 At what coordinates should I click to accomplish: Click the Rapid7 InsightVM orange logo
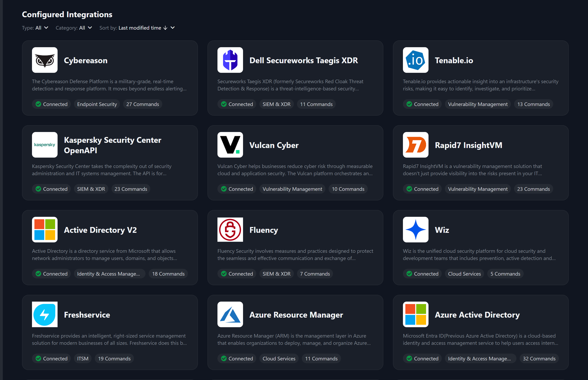(416, 145)
